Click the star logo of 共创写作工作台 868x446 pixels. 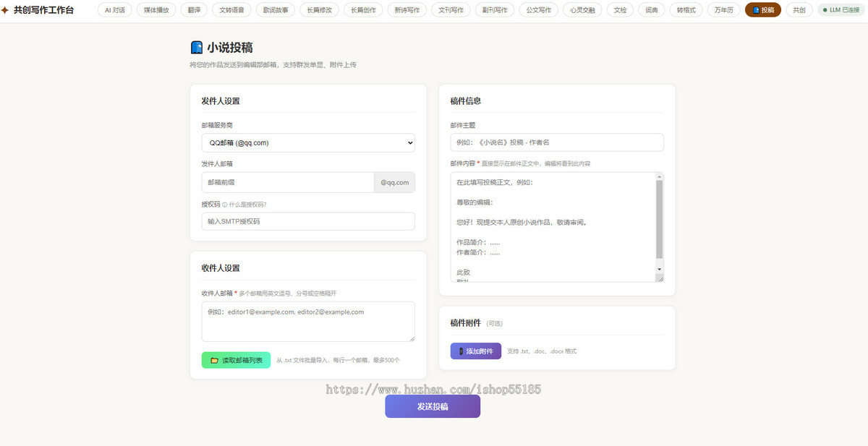click(6, 10)
